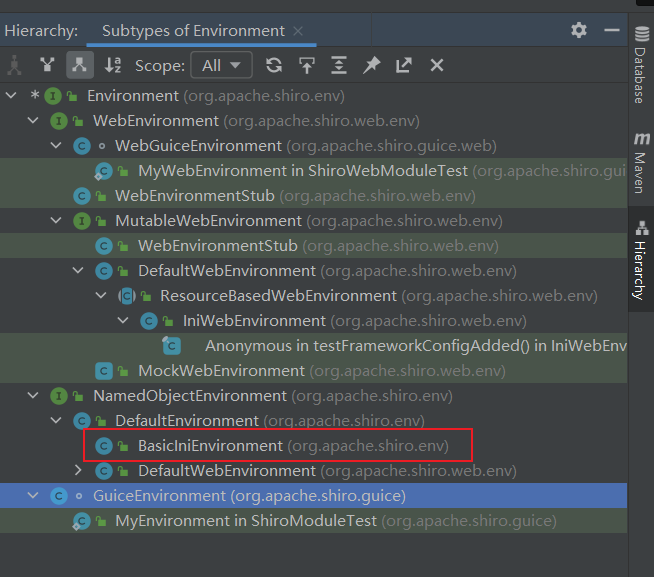Image resolution: width=654 pixels, height=577 pixels.
Task: Select WebGuiceEnvironment class row
Action: point(313,146)
